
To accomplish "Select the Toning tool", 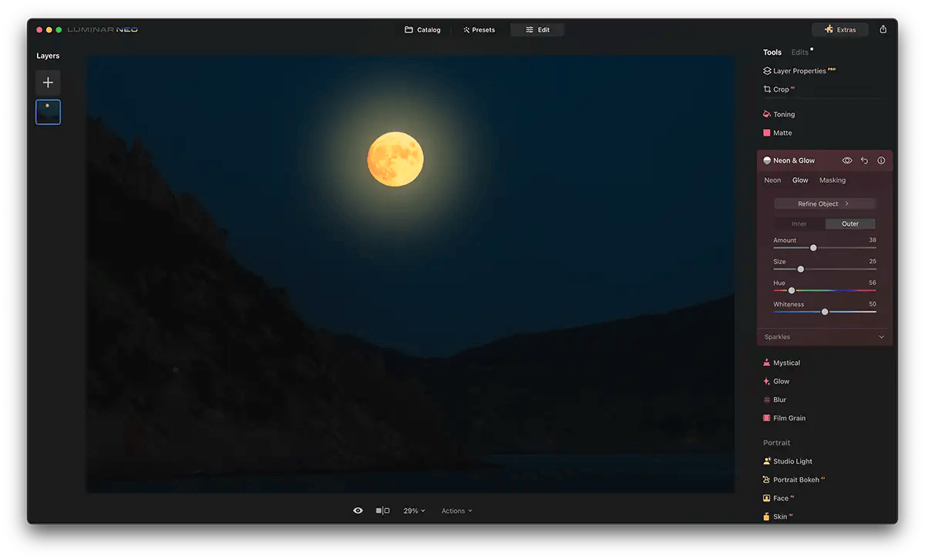I will 784,113.
